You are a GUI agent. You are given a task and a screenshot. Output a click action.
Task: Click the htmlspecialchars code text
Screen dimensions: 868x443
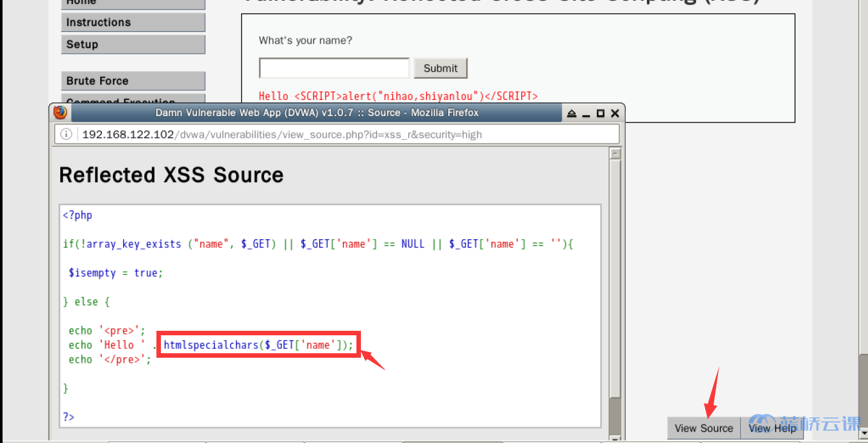point(258,345)
